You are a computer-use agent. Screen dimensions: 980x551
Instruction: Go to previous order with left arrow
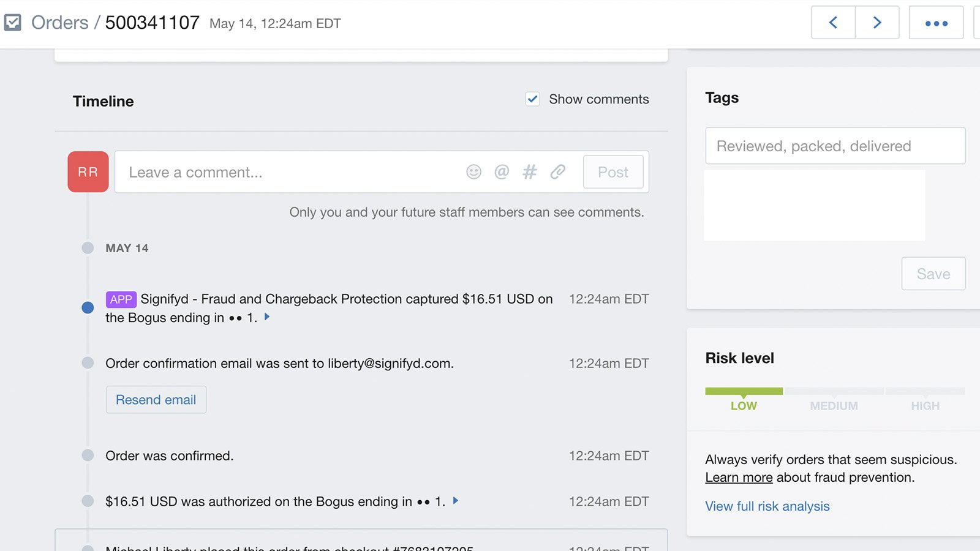click(x=833, y=23)
